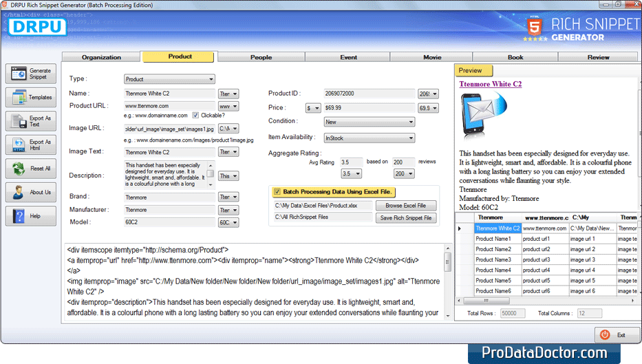The width and height of the screenshot is (642, 364).
Task: Click the Generate Snippet button label
Action: (40, 74)
